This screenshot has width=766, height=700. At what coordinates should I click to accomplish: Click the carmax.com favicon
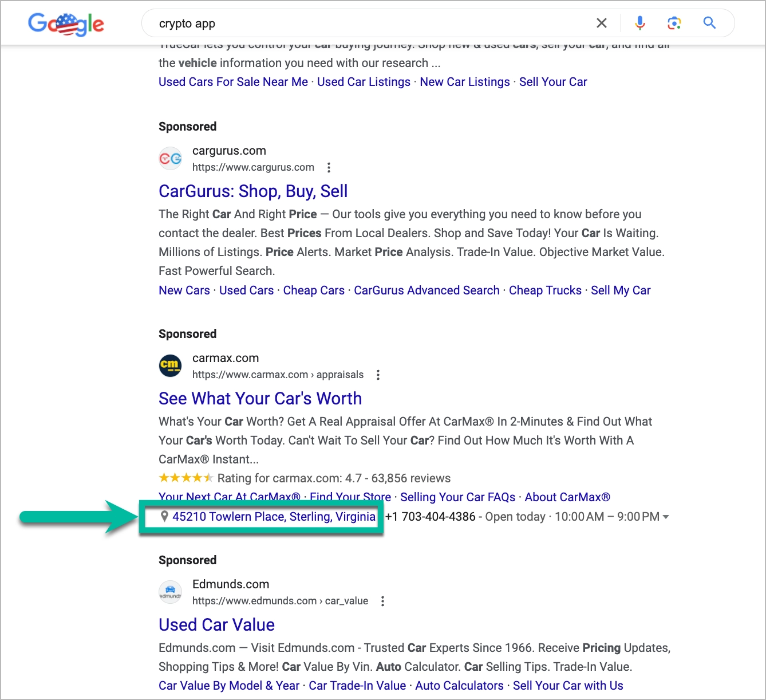tap(170, 365)
